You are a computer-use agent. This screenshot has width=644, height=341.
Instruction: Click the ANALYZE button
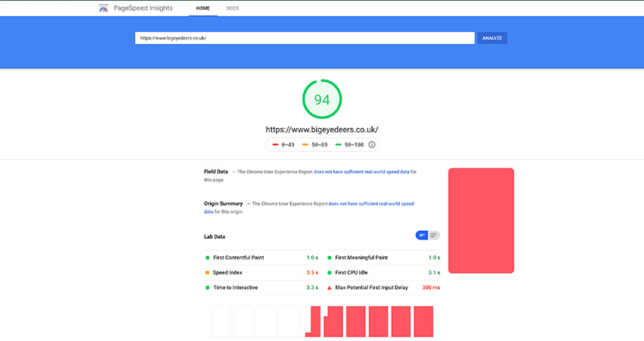492,38
